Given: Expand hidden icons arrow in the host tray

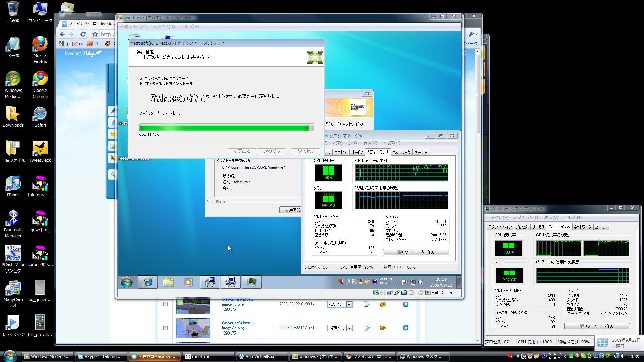Looking at the screenshot, I should pyautogui.click(x=565, y=356).
